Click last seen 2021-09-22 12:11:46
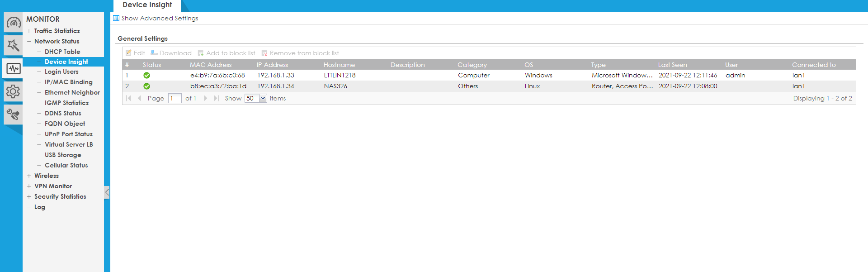The image size is (868, 272). click(688, 75)
